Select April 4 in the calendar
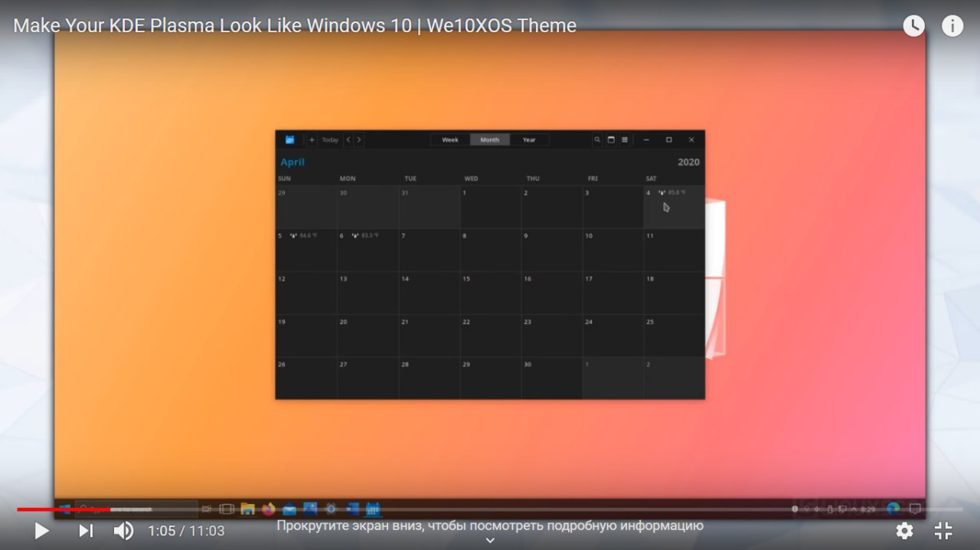980x550 pixels. [674, 207]
